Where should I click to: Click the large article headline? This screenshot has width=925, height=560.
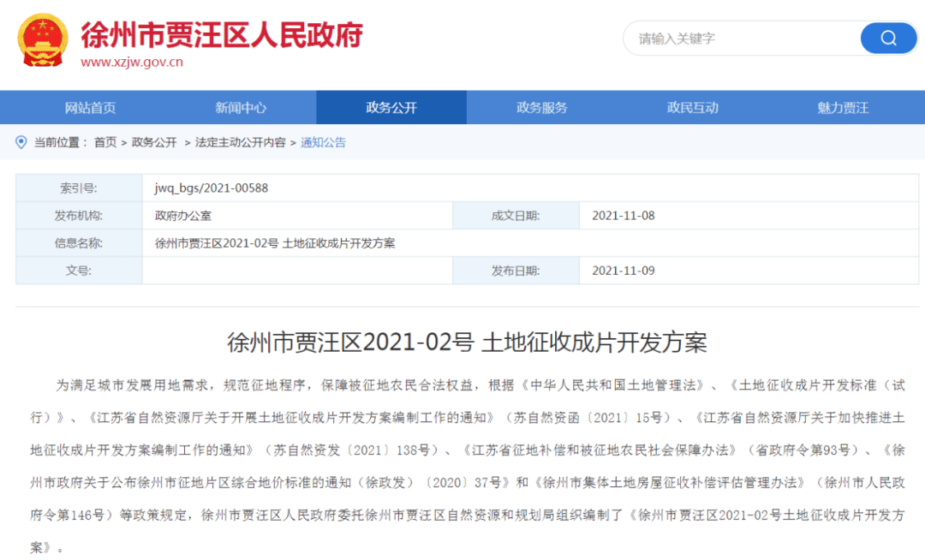pyautogui.click(x=468, y=343)
